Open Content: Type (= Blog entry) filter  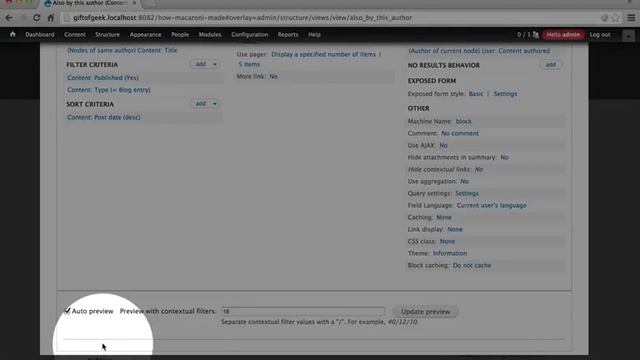(109, 90)
